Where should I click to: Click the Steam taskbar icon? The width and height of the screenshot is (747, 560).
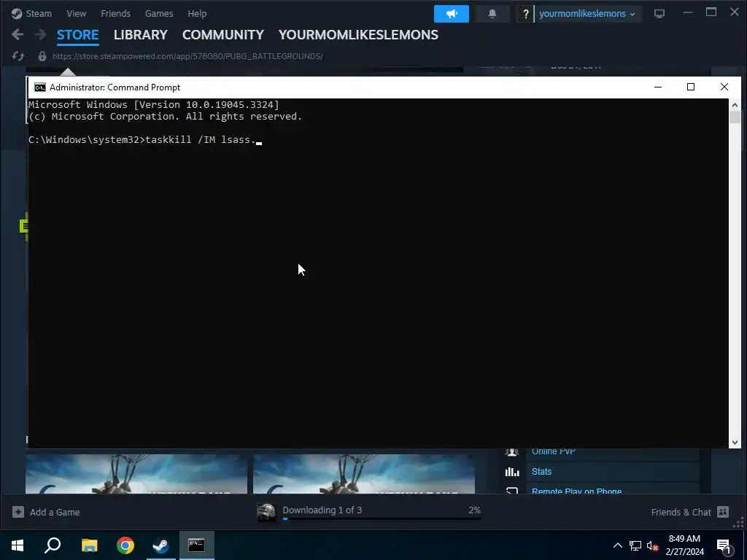160,545
